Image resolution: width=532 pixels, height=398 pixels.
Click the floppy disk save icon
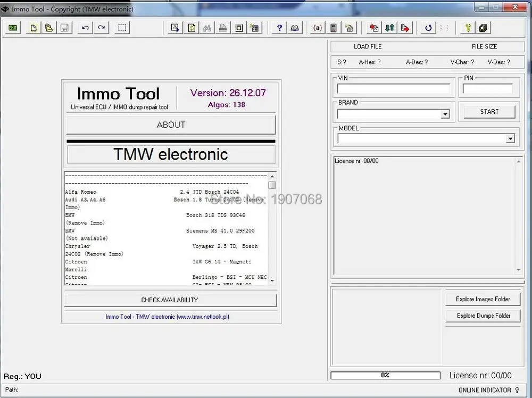(64, 28)
